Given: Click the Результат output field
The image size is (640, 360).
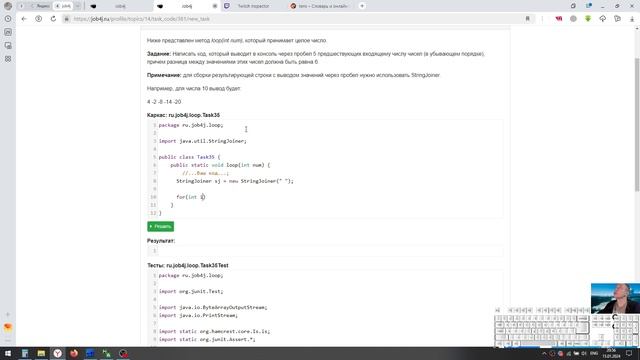Looking at the screenshot, I should [325, 251].
